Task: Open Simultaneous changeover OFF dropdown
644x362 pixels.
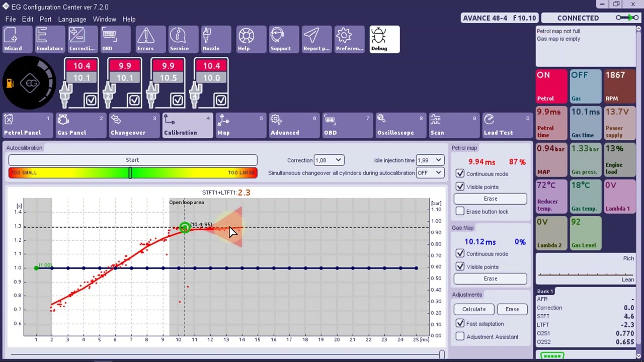Action: [430, 172]
